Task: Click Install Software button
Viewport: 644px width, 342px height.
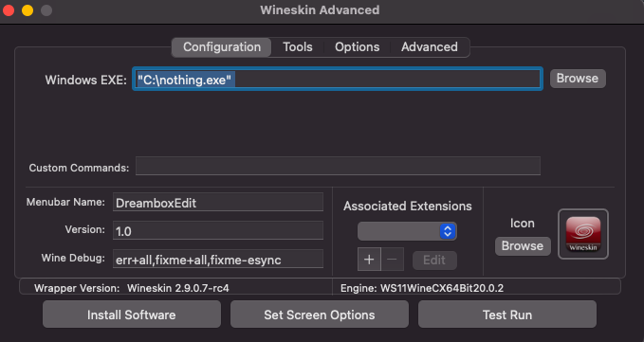Action: [x=132, y=315]
